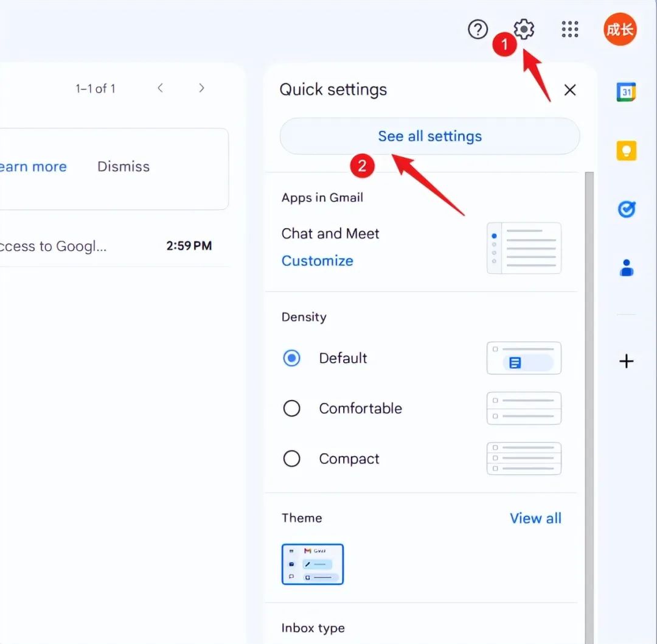The image size is (657, 644).
Task: Click the Dismiss button
Action: coord(123,166)
